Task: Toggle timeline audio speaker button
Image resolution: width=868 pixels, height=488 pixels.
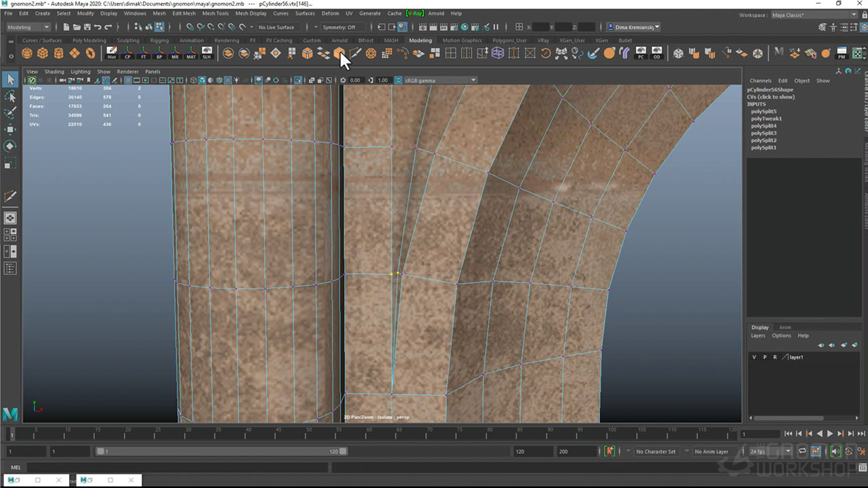Action: point(835,451)
